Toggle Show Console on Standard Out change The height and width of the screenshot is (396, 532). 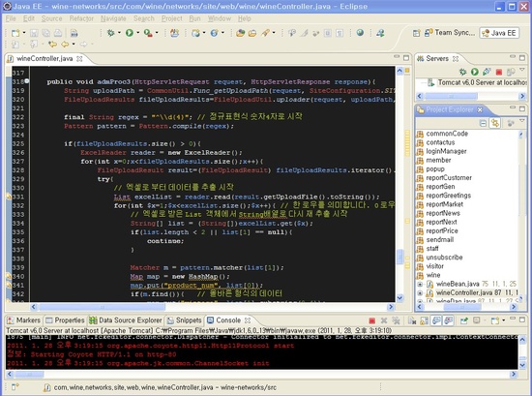tap(436, 320)
